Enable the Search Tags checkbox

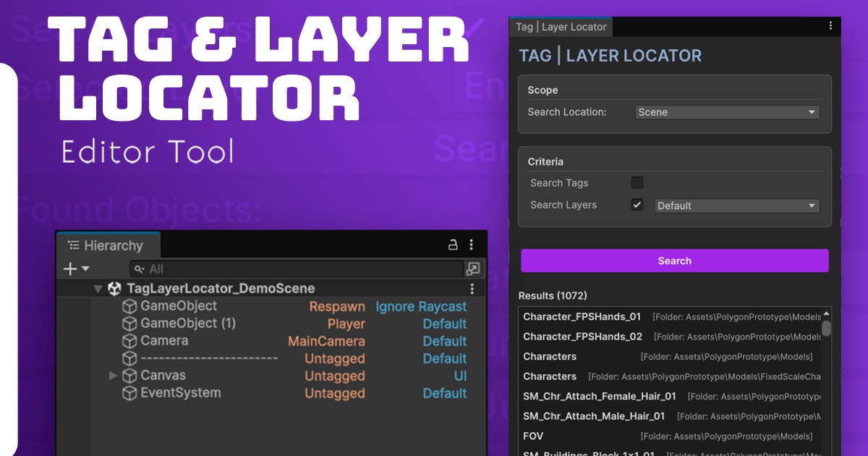[x=637, y=182]
